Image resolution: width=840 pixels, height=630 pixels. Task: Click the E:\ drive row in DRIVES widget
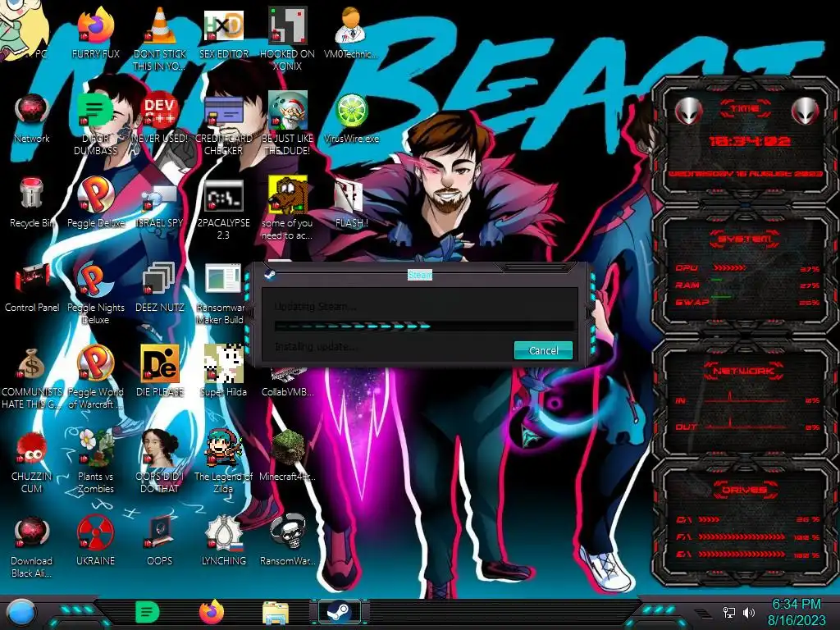point(748,555)
